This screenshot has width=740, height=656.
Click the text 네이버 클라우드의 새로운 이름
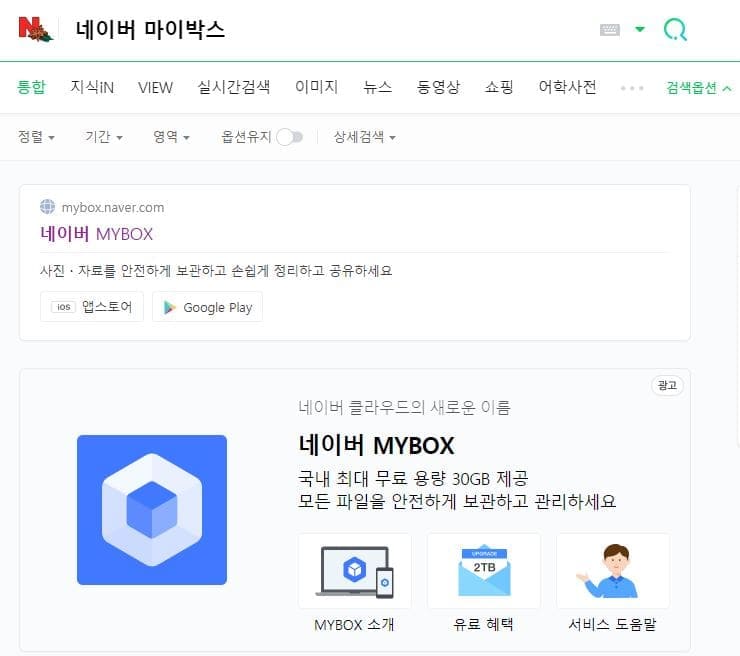404,407
